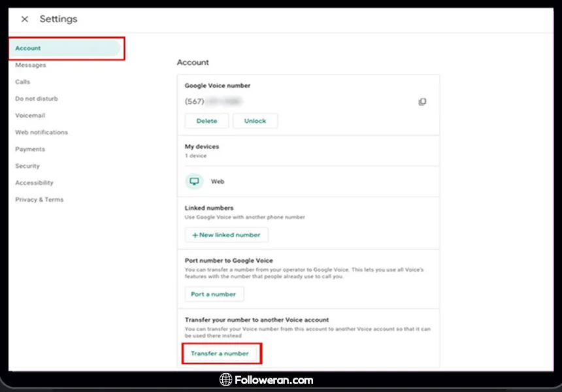The height and width of the screenshot is (392, 562).
Task: Navigate to Web notifications
Action: tap(41, 133)
